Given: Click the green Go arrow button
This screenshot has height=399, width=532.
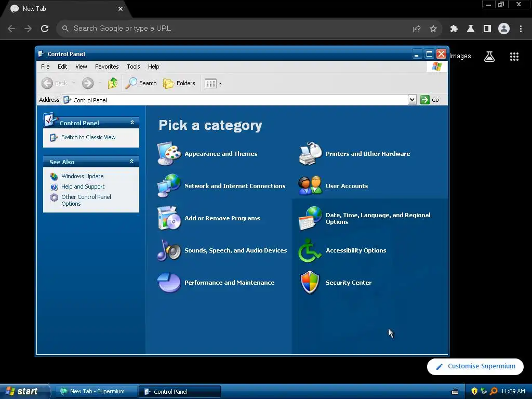Looking at the screenshot, I should click(425, 100).
